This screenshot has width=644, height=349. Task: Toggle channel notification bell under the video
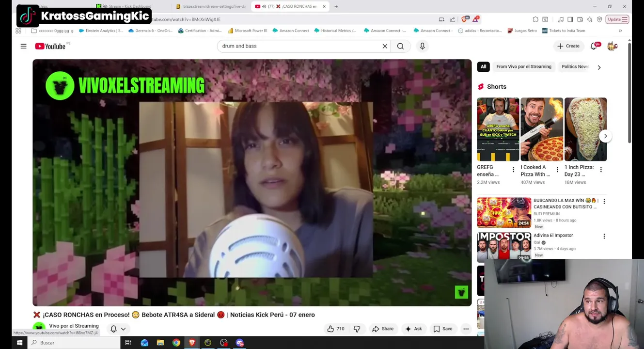113,329
